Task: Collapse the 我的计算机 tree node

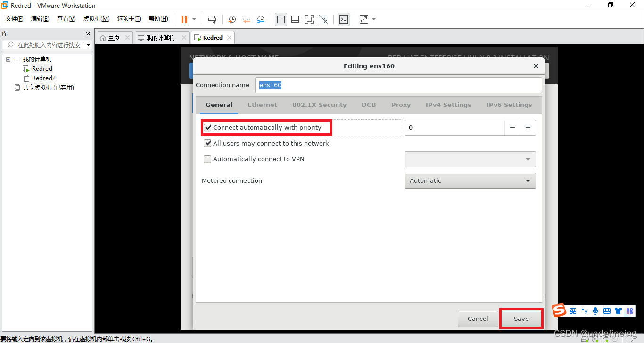Action: (8, 59)
